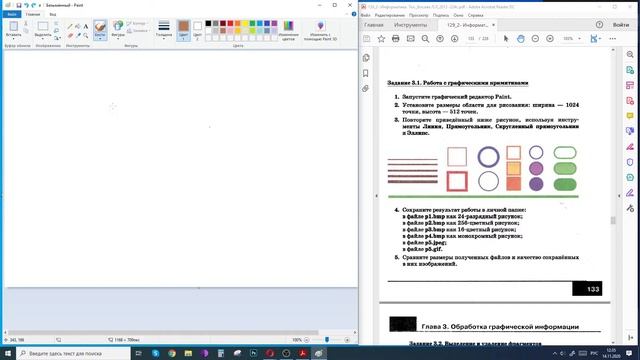Click the Войти sign-in button in Acrobat

(620, 25)
